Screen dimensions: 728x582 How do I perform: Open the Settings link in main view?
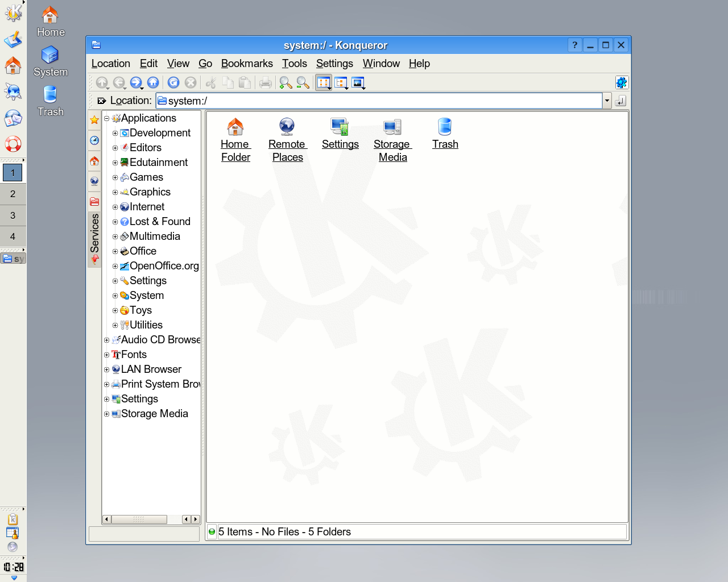point(340,134)
